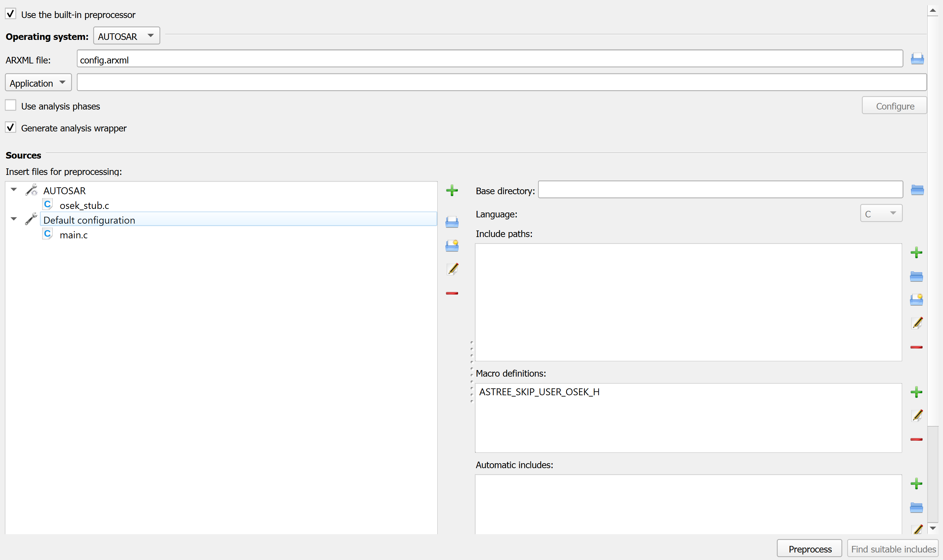Select main.c in the sources tree
The image size is (943, 560).
click(73, 235)
